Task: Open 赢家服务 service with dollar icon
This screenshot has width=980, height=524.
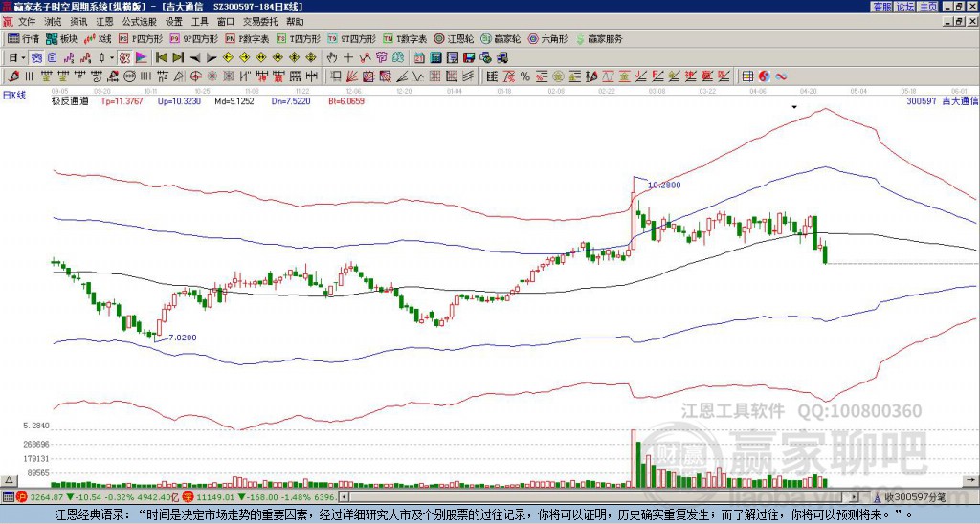Action: click(x=599, y=38)
